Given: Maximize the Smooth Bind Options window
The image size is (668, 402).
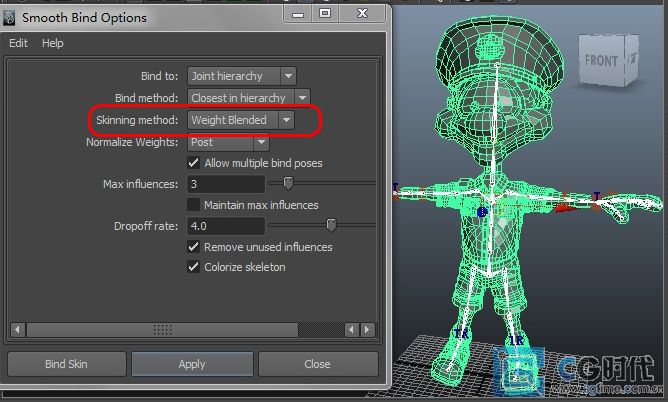Looking at the screenshot, I should [325, 14].
